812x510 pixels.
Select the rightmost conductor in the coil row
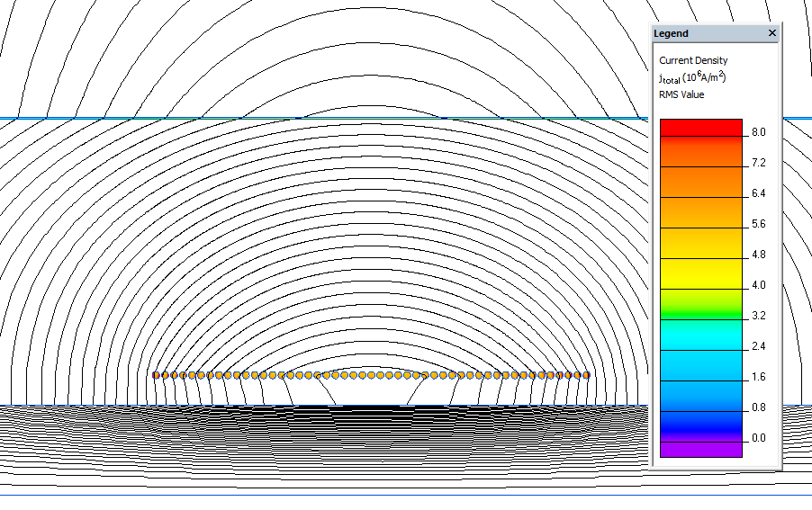click(587, 375)
